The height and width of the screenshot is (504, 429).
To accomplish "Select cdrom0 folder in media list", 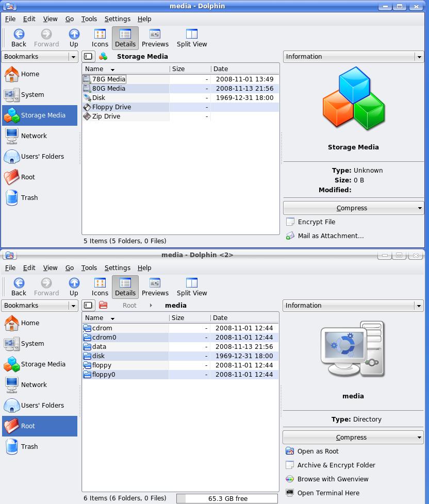I will (104, 338).
